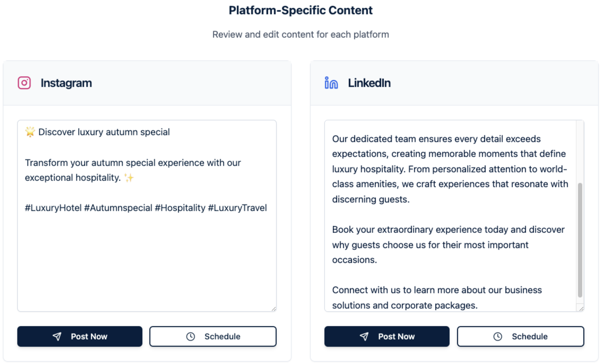Click the Platform-Specific Content title
600x364 pixels.
[x=301, y=10]
